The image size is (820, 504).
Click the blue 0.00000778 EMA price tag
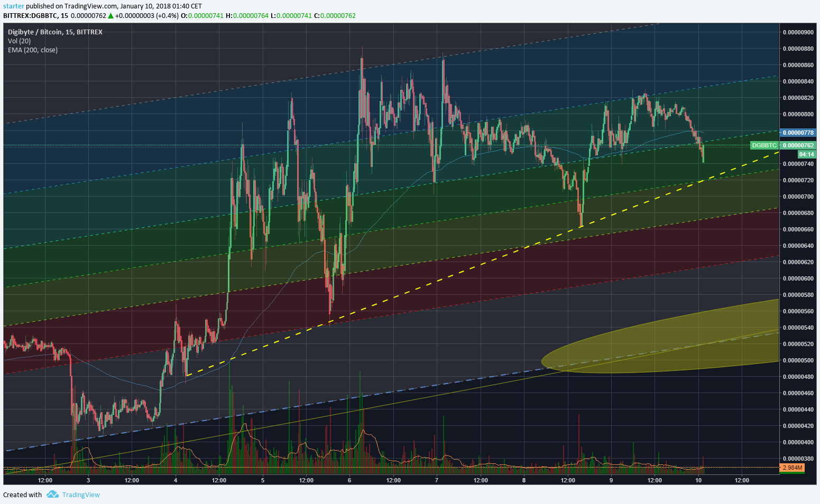(798, 133)
